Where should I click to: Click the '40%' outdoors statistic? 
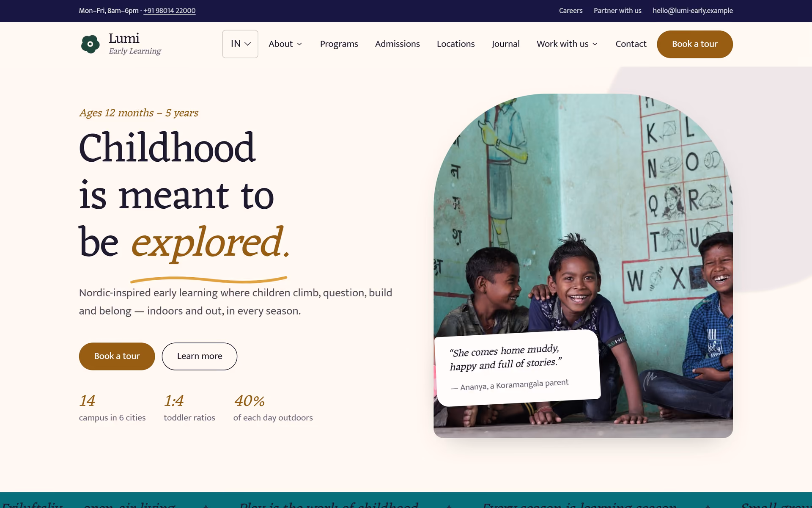(x=273, y=408)
